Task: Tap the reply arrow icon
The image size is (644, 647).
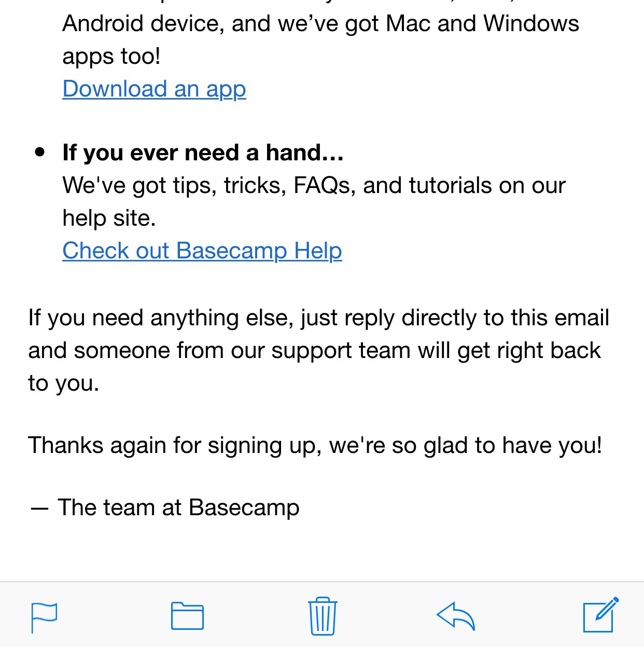Action: click(456, 616)
